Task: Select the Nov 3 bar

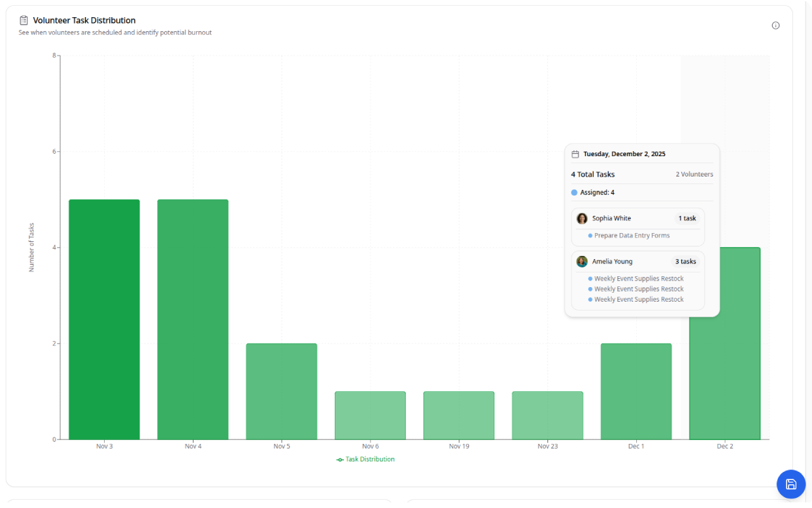Action: [x=104, y=319]
